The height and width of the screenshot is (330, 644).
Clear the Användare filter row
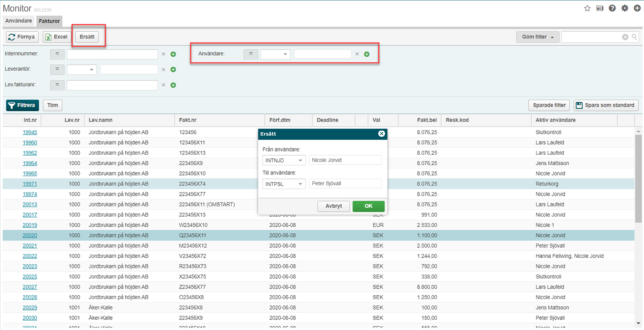click(x=357, y=54)
